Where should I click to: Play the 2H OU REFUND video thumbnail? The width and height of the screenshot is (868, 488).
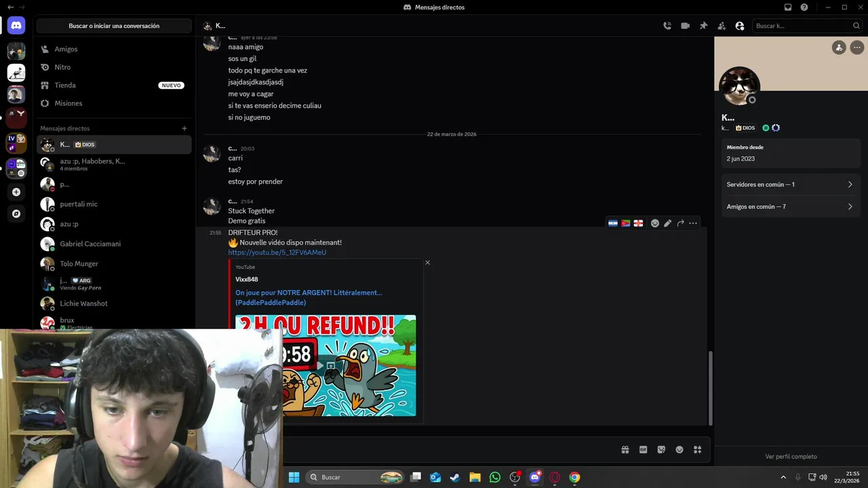(325, 365)
